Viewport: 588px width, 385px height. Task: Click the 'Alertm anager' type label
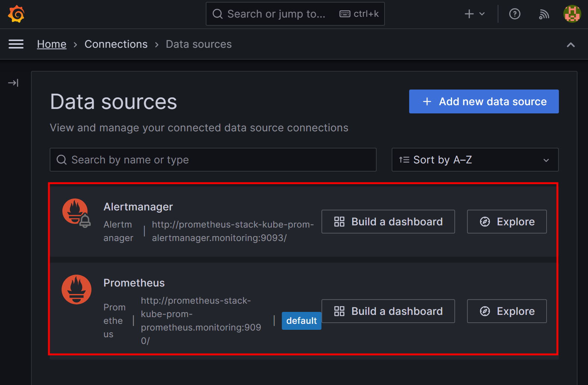[118, 231]
